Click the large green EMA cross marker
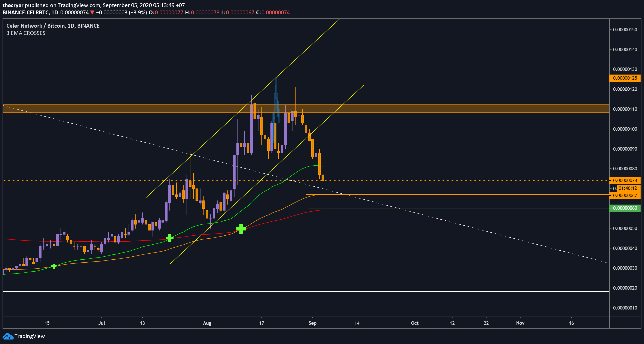The image size is (644, 344). click(x=241, y=229)
